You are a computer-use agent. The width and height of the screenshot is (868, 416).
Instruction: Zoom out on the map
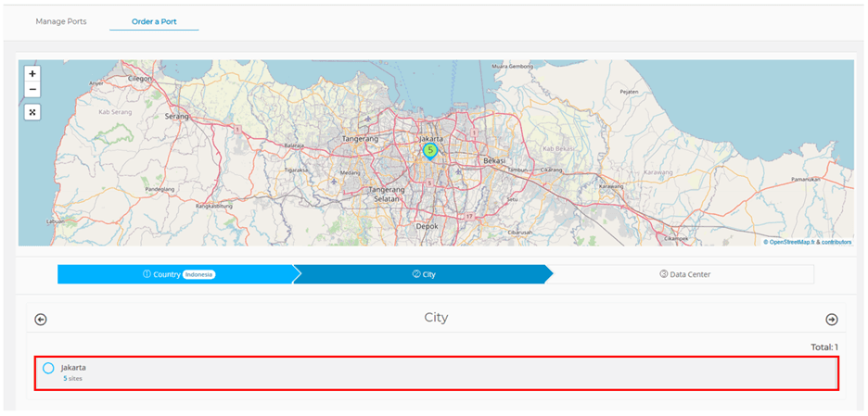pos(32,89)
